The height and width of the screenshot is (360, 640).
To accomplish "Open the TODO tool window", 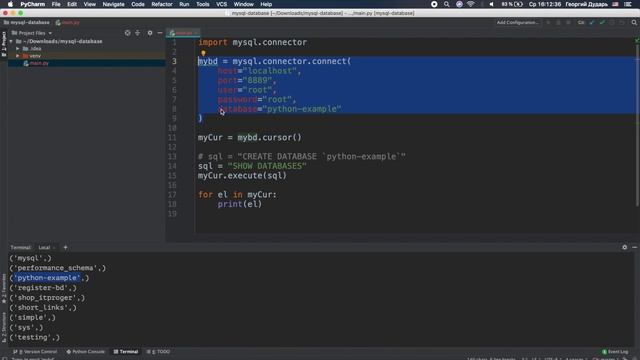I will tap(158, 351).
